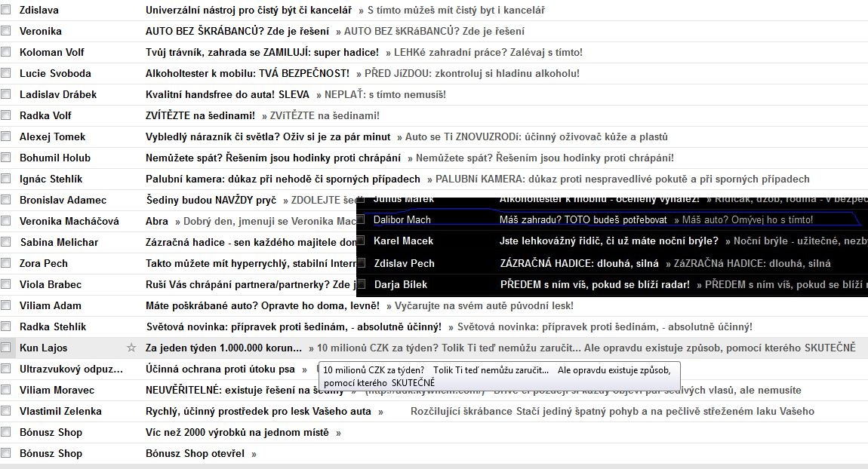This screenshot has height=469, width=868.
Task: Click sender name "Sabina Melichar"
Action: [59, 242]
